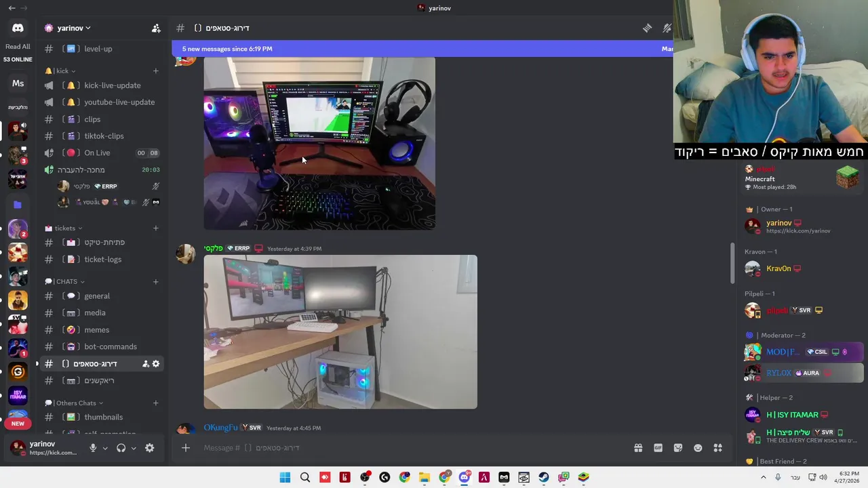Show hidden system tray icons
This screenshot has height=488, width=868.
click(763, 477)
